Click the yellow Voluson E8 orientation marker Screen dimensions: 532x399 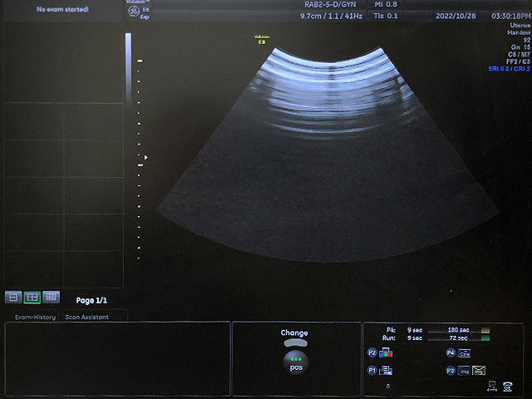point(262,39)
